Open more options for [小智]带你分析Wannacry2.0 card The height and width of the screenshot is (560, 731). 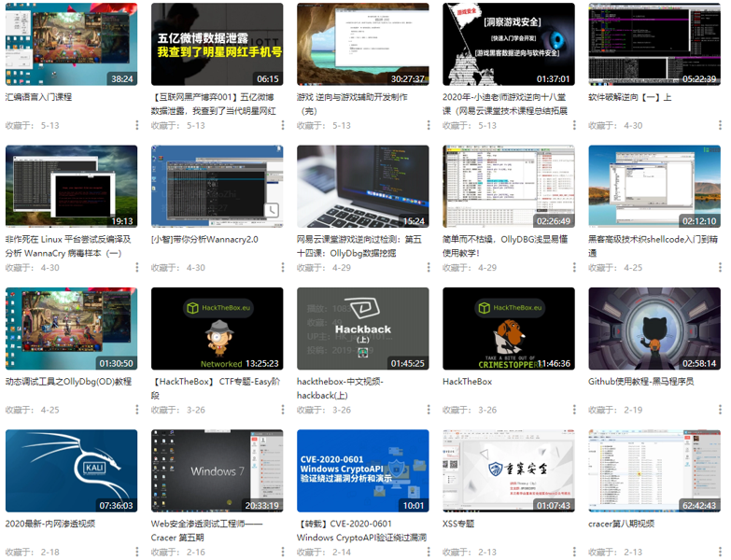(283, 268)
